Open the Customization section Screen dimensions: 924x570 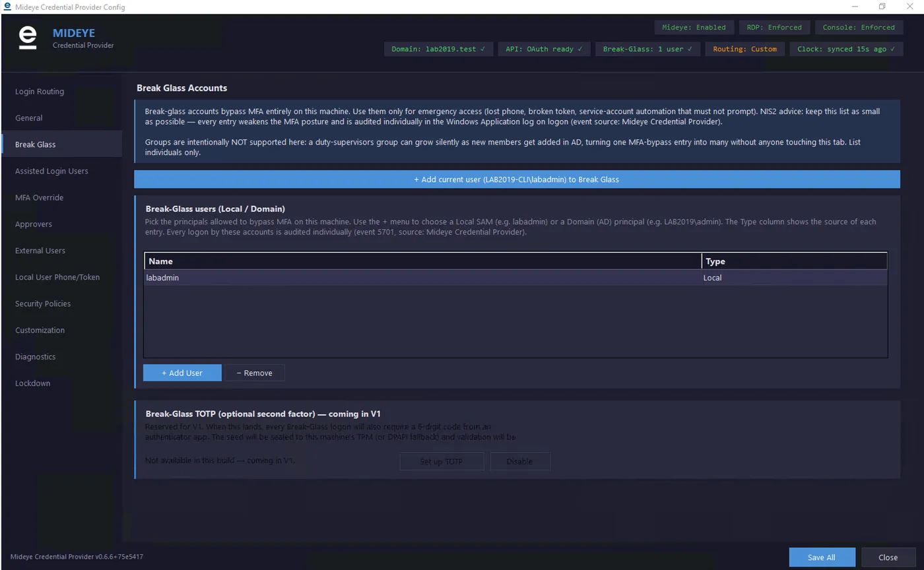[61, 330]
